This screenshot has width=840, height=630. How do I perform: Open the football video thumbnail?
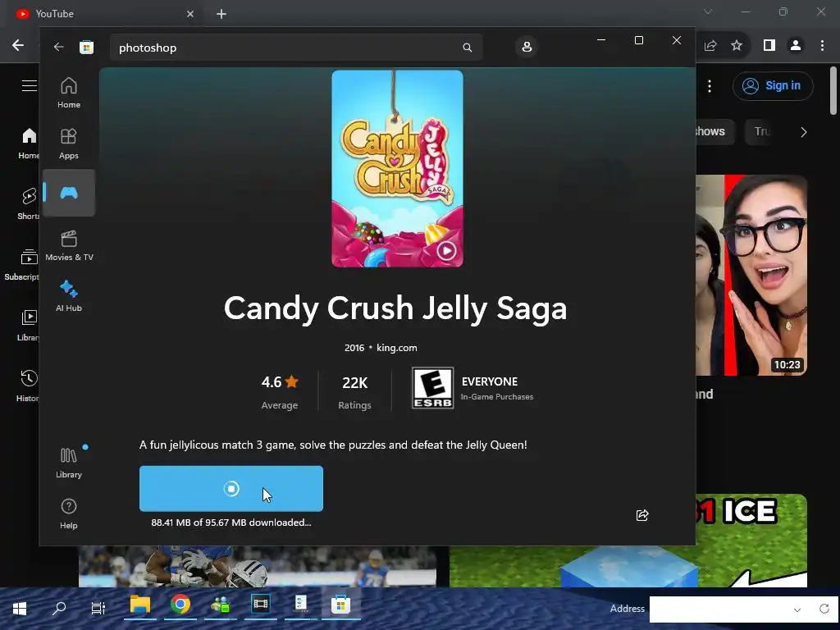tap(257, 566)
